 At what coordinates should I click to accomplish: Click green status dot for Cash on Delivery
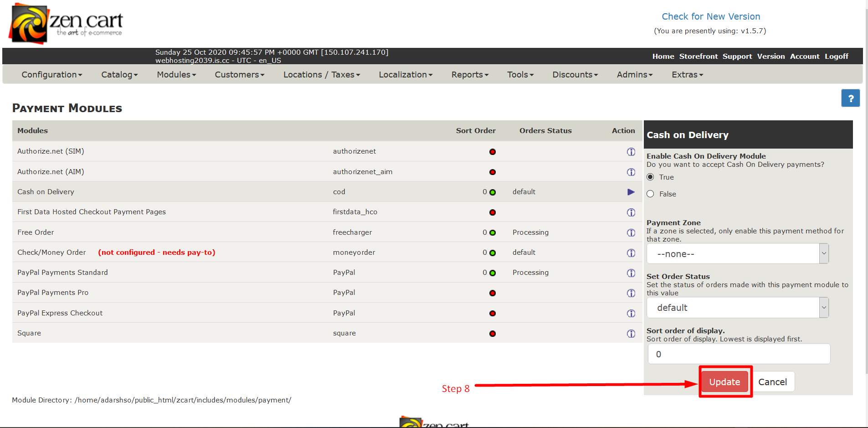[493, 192]
